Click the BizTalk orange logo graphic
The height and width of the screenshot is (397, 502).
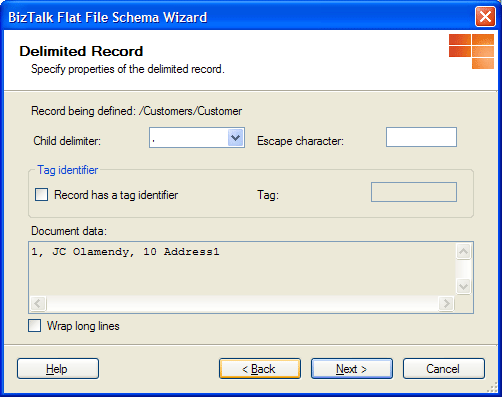(x=471, y=51)
